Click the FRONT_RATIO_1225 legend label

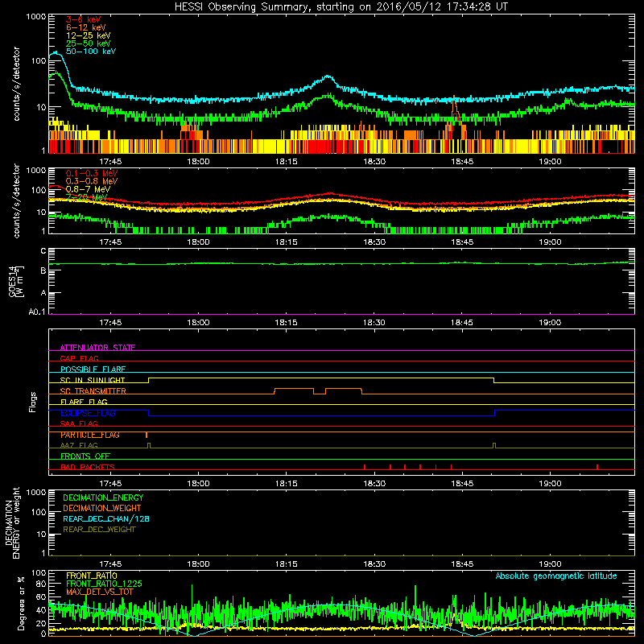[104, 584]
